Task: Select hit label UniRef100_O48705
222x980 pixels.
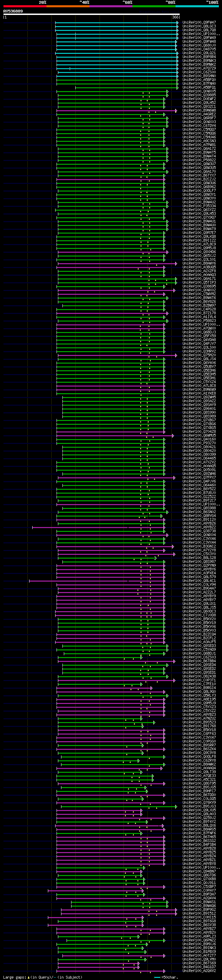Action: [199, 49]
